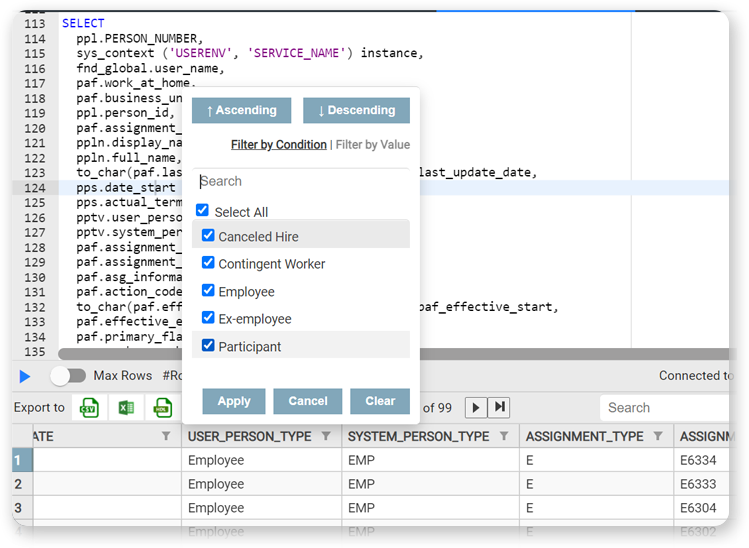Screen dimensions: 749x548
Task: Uncheck the Canceled Hire checkbox
Action: point(208,235)
